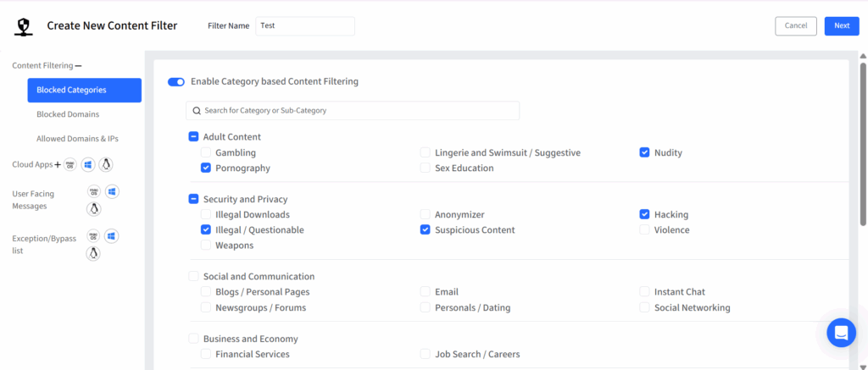
Task: Open the Blocked Domains tab
Action: coord(68,114)
